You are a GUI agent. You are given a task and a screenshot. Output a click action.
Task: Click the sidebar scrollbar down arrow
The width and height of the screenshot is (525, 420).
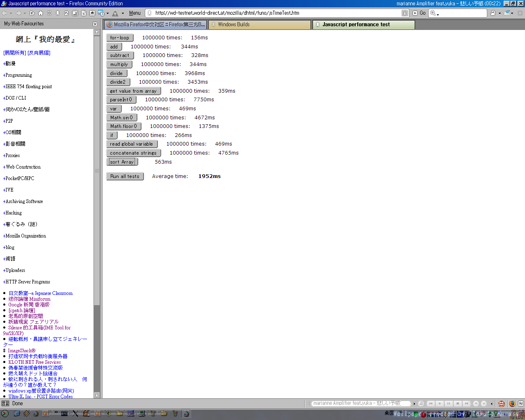pyautogui.click(x=97, y=395)
